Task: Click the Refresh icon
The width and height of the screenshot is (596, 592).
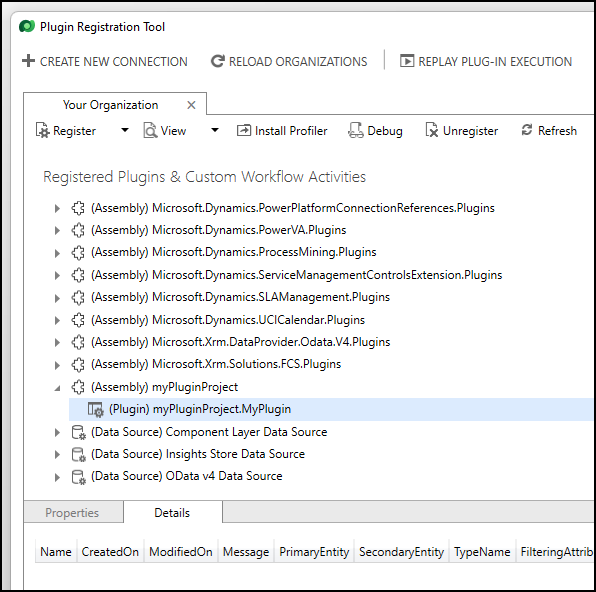Action: pos(527,130)
